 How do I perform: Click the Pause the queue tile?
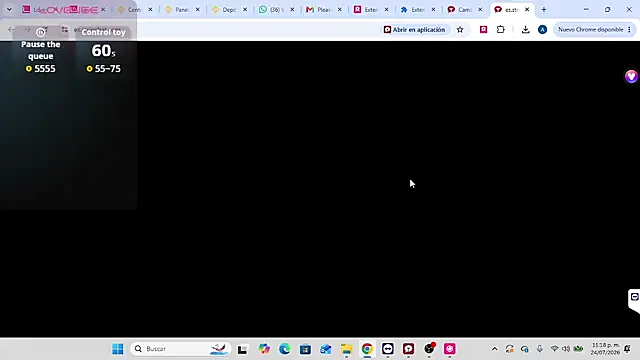pos(40,51)
